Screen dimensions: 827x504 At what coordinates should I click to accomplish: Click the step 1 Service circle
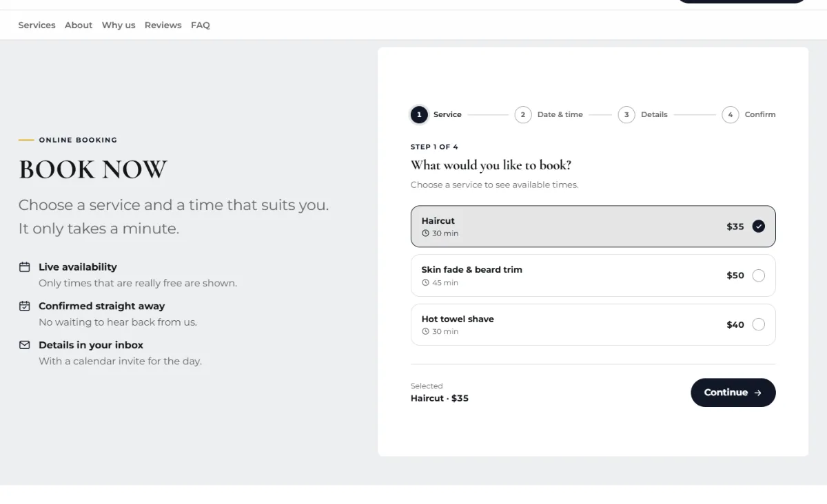(x=419, y=115)
